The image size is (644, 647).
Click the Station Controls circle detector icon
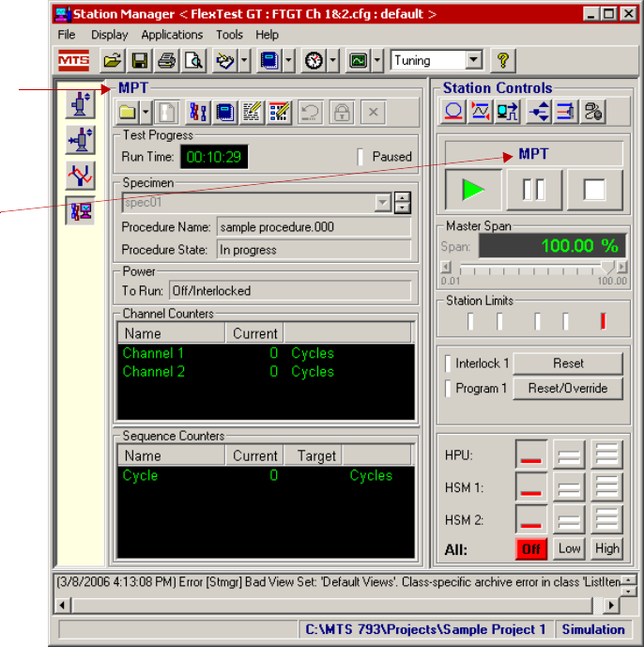(453, 112)
